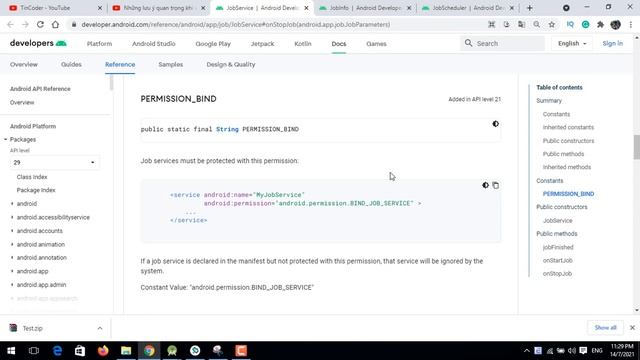Open the Platform menu item
The height and width of the screenshot is (360, 640).
[99, 44]
